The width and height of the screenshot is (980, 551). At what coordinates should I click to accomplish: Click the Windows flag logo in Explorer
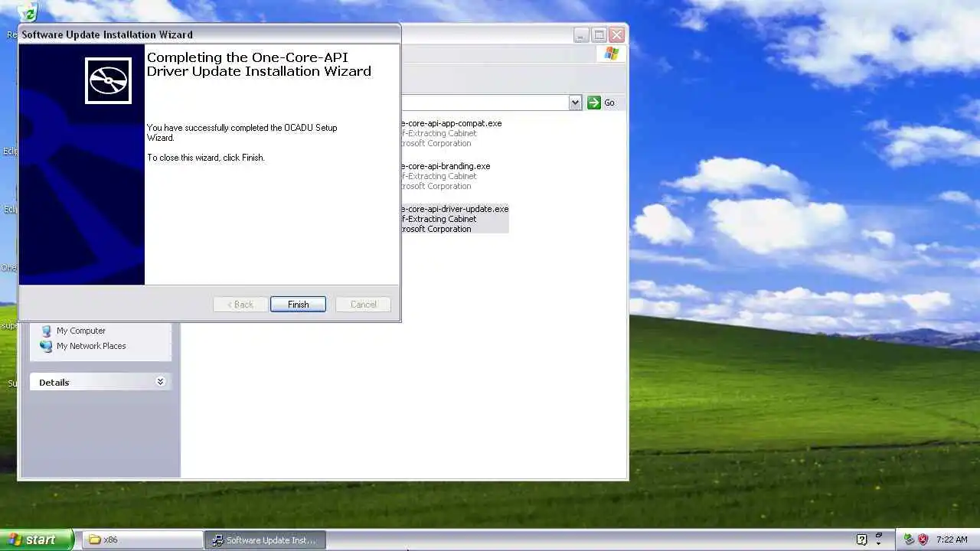(611, 54)
